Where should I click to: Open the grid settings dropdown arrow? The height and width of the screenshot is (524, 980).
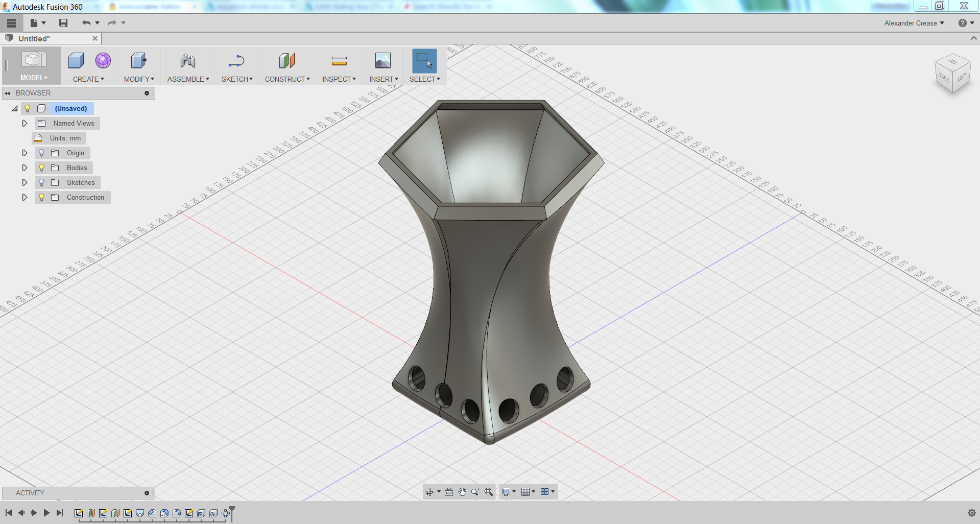[x=534, y=492]
